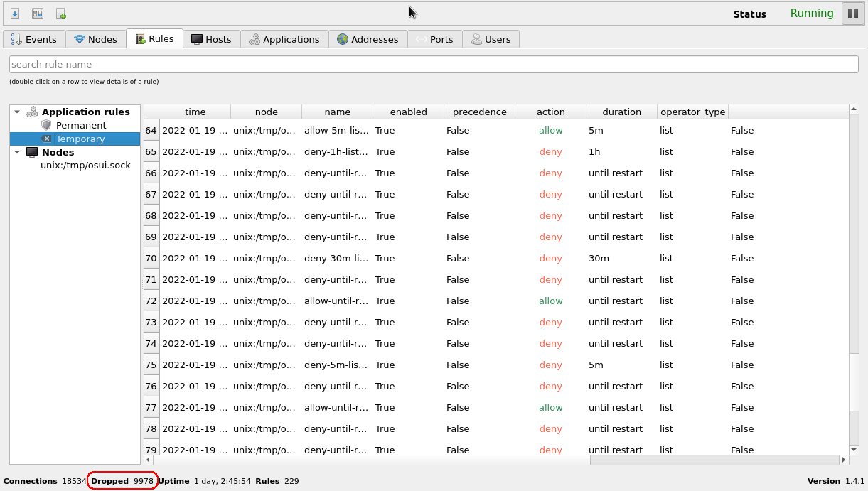Click the red deny action in row 66
Viewport: 868px width, 491px height.
[x=551, y=173]
